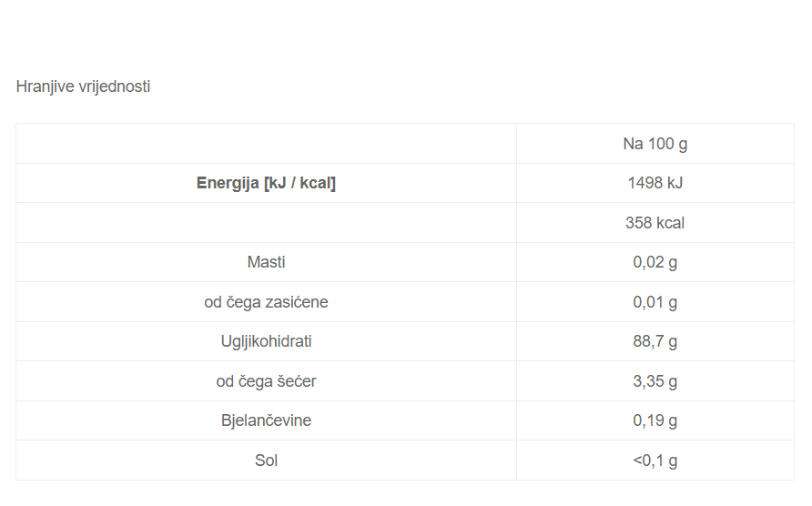Click the 0,01 g saturated value
The height and width of the screenshot is (506, 812).
tap(655, 302)
